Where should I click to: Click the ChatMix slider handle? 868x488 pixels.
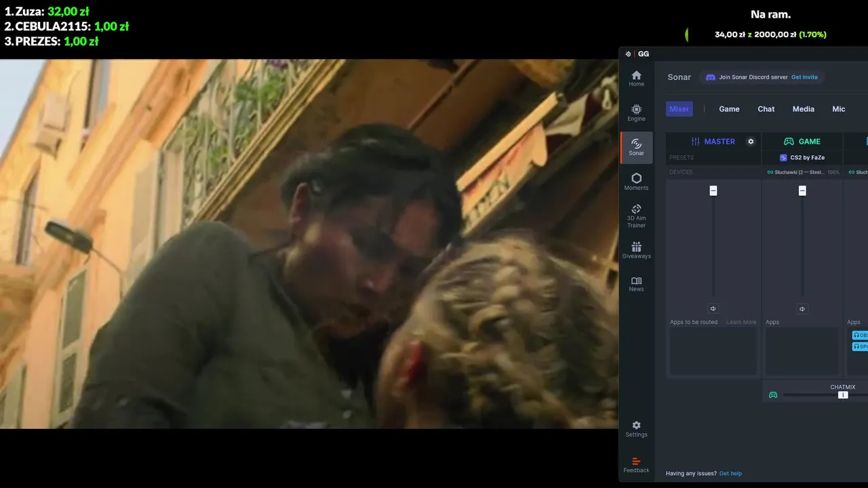[x=842, y=395]
